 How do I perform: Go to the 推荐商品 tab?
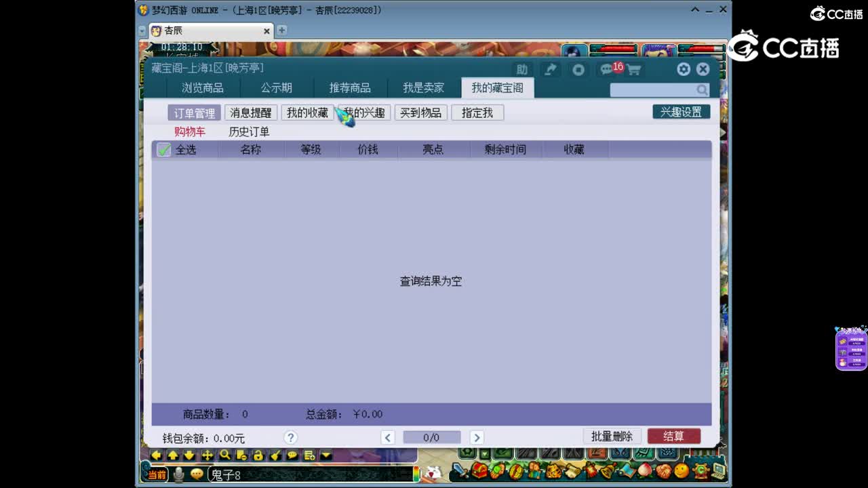click(350, 88)
